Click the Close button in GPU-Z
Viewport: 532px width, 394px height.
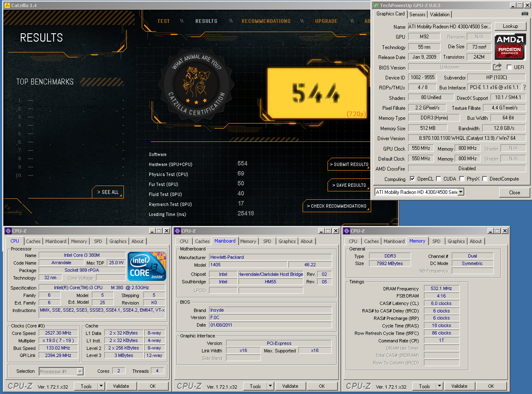pos(515,192)
